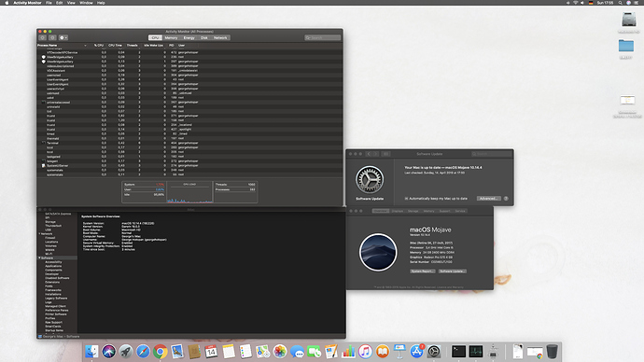Open the Trash in Dock
Screen dimensions: 644x362
pos(552,352)
